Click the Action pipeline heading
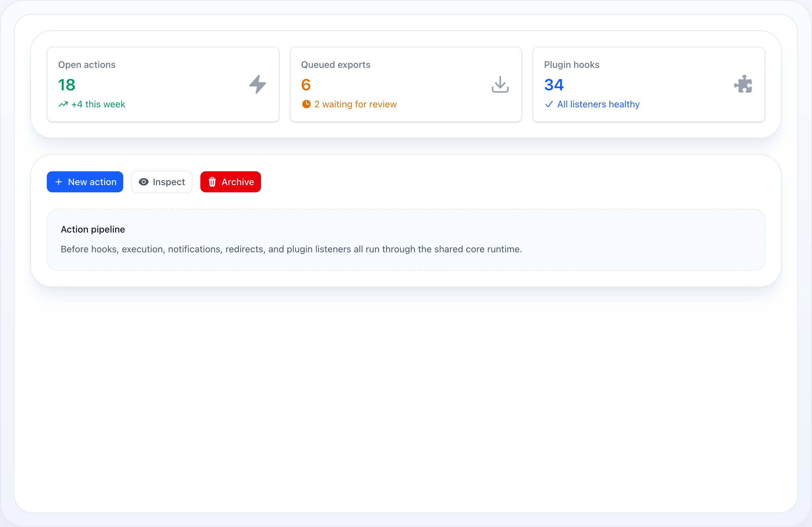The height and width of the screenshot is (527, 812). click(x=93, y=230)
